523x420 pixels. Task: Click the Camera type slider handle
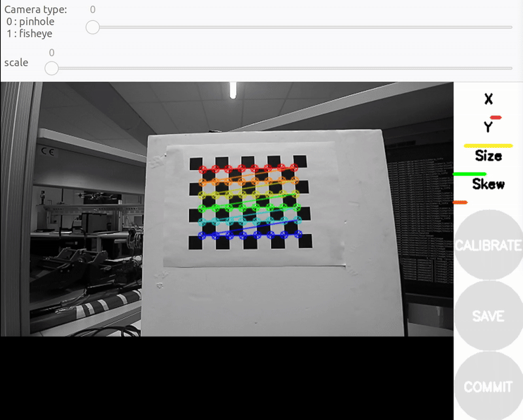tap(93, 27)
